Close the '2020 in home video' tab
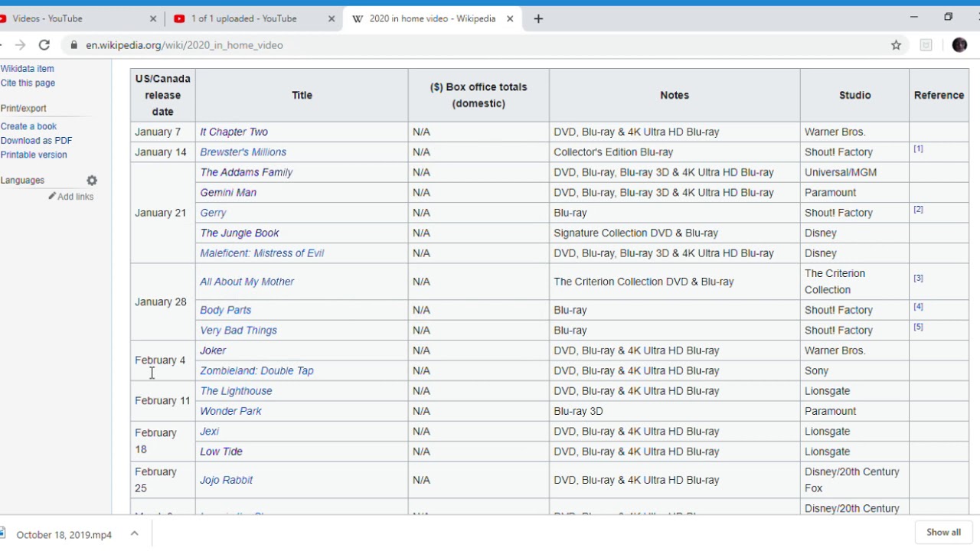The image size is (980, 551). tap(510, 18)
